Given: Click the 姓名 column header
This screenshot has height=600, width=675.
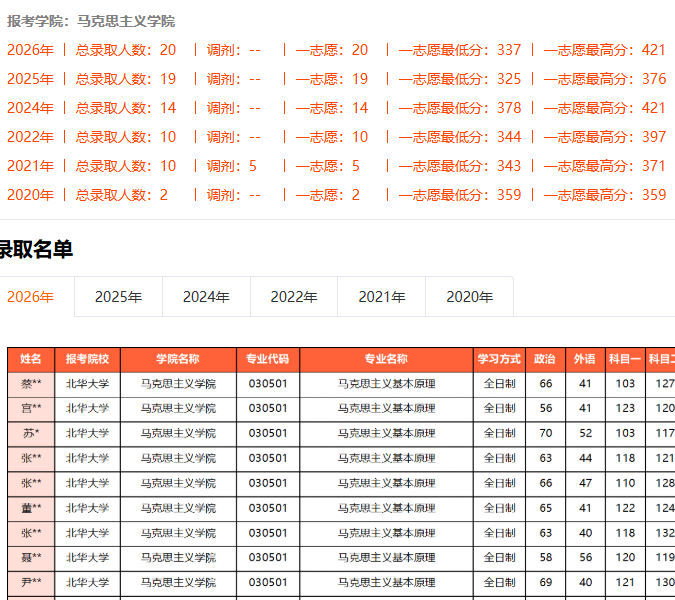Looking at the screenshot, I should [31, 359].
